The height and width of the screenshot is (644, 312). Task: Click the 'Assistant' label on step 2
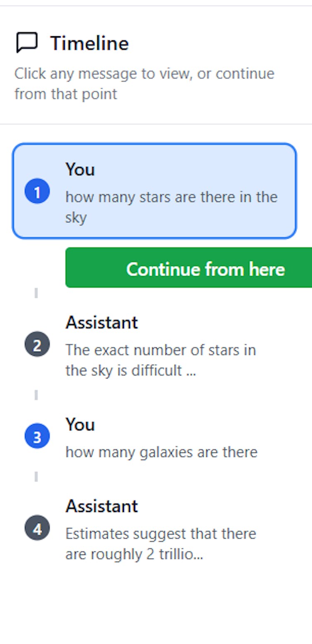[102, 323]
